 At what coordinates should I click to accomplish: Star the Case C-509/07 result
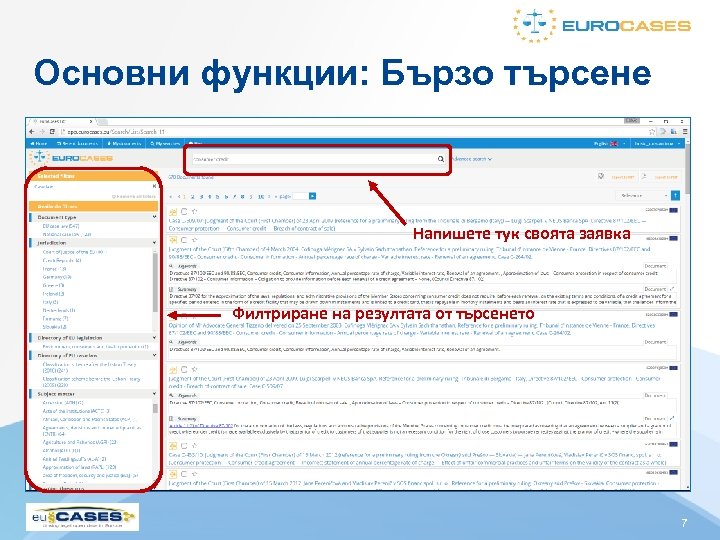click(195, 212)
